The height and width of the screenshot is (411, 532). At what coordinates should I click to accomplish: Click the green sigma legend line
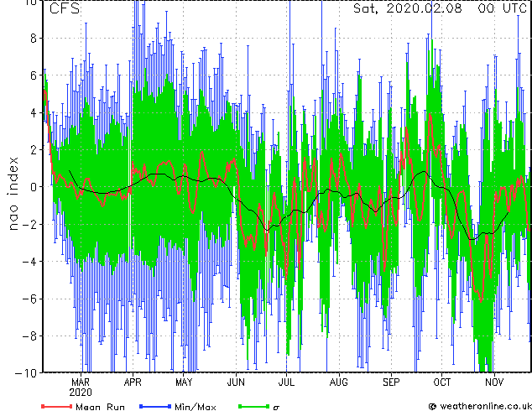[x=254, y=406]
